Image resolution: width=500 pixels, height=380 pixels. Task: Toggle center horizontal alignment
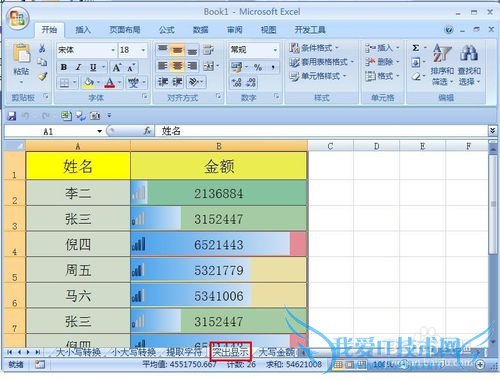177,66
